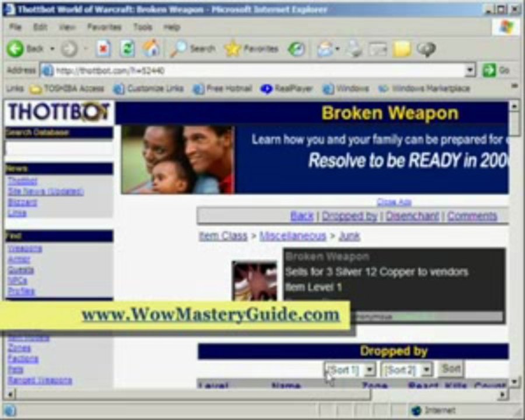Jump to the Dropped by link
The width and height of the screenshot is (525, 420).
click(349, 216)
